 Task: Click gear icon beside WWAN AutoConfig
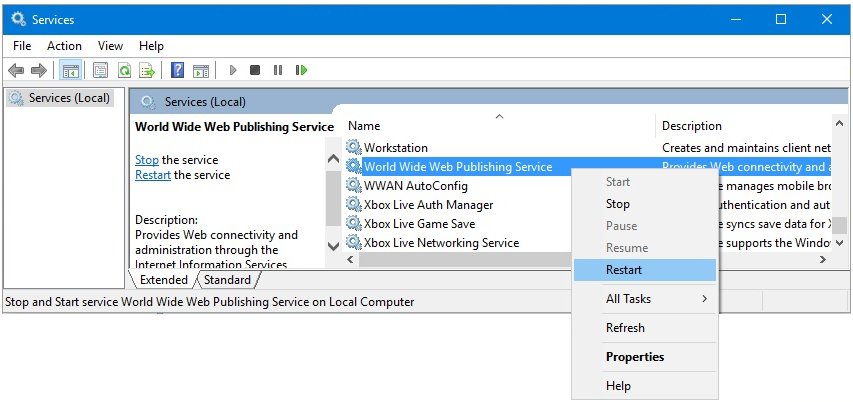(x=354, y=185)
